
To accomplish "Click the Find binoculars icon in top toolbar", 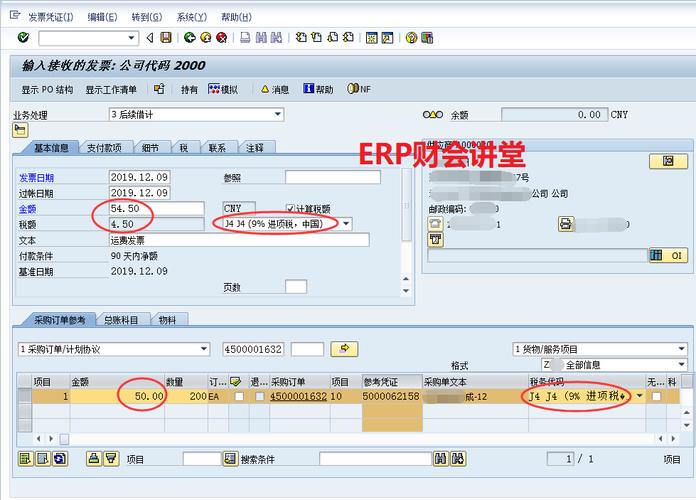I will 261,38.
